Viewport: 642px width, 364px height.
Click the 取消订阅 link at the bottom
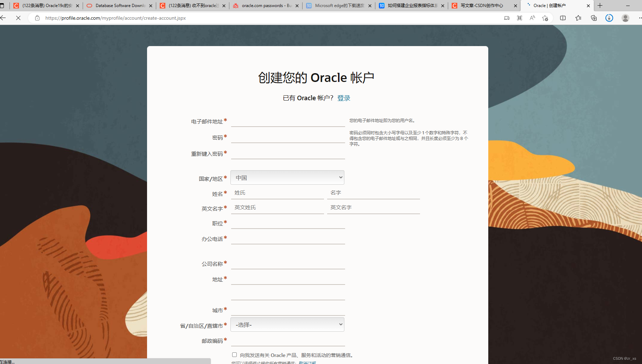[307, 363]
